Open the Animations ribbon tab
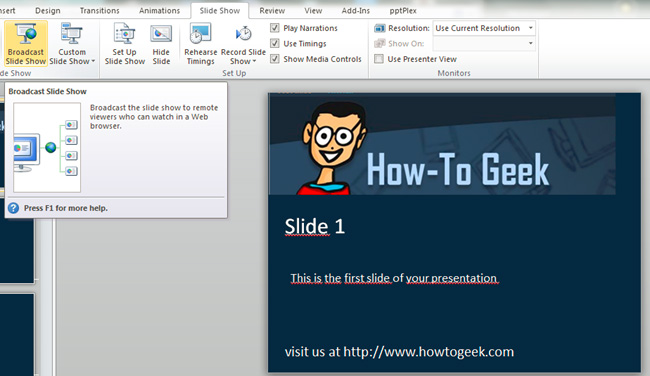 160,11
